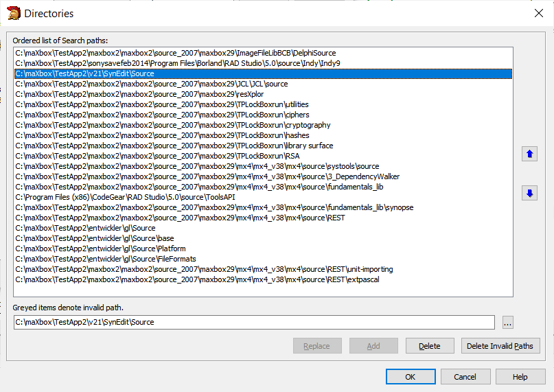Screen dimensions: 554x392
Task: Select the gl Source FileFormats path
Action: [x=105, y=259]
